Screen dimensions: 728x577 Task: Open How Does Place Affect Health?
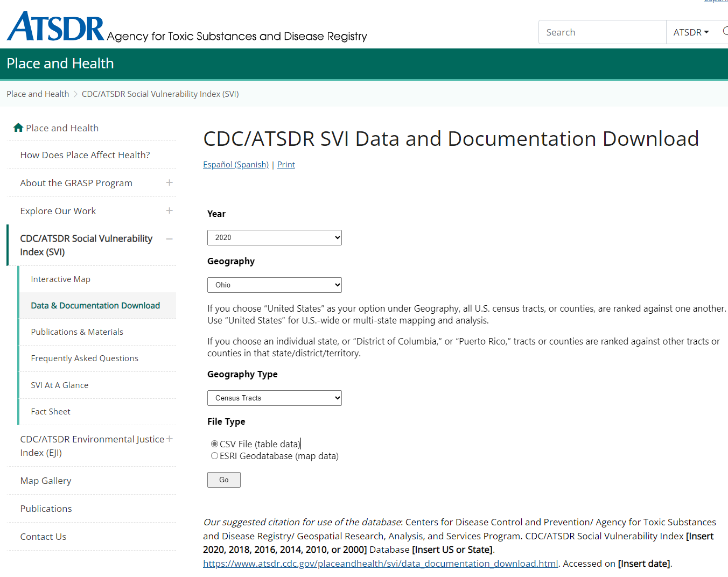click(85, 155)
